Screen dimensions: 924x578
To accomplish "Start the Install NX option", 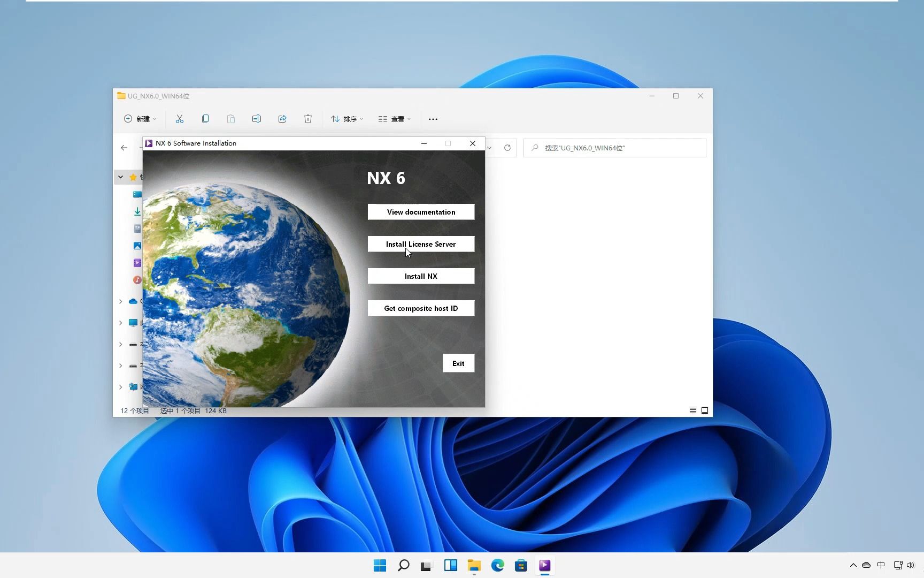I will point(421,276).
